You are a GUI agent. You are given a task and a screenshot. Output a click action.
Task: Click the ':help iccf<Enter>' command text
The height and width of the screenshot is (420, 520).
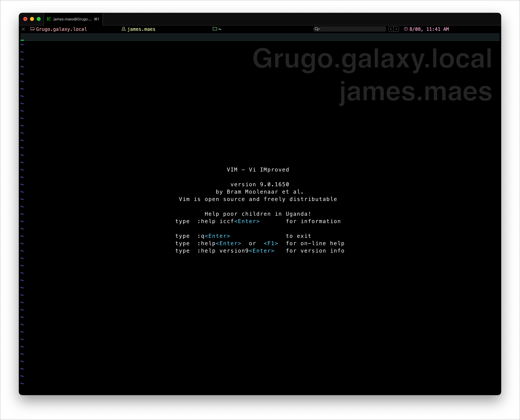tap(229, 221)
